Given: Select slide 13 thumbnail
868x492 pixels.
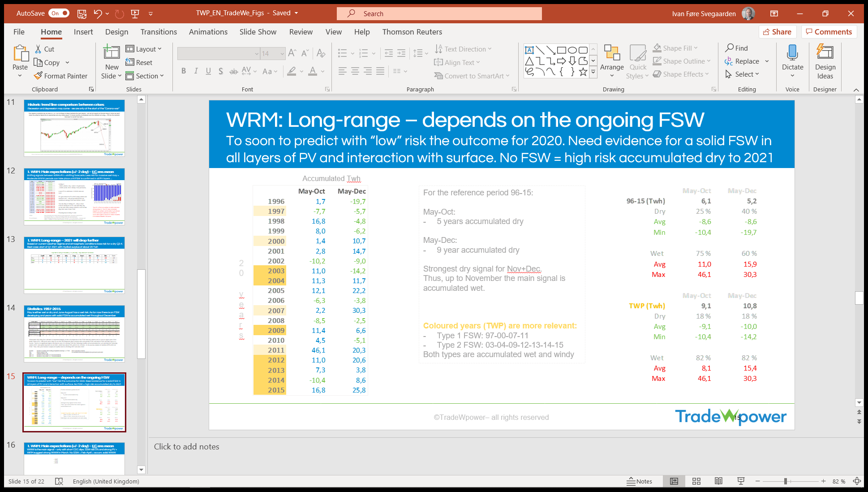Looking at the screenshot, I should click(x=74, y=265).
